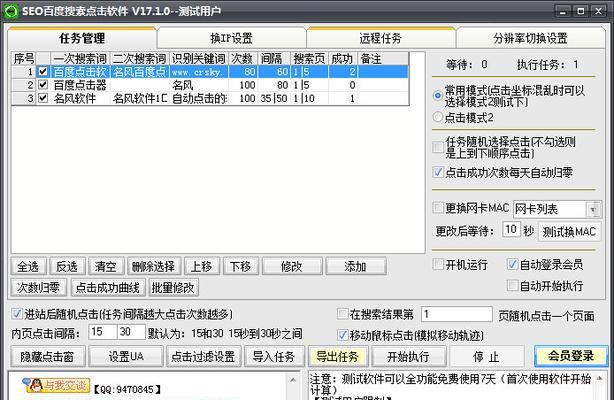Click the scroll up arrow in the QQ chat panel
The image size is (614, 400).
(x=293, y=380)
